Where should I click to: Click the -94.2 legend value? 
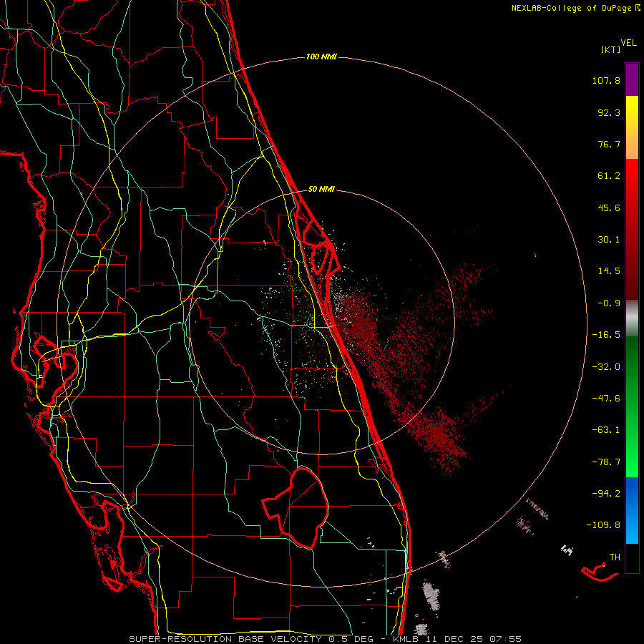[606, 494]
